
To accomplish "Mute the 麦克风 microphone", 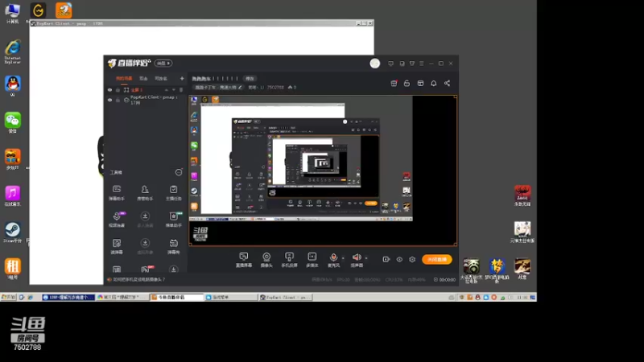I will click(333, 260).
